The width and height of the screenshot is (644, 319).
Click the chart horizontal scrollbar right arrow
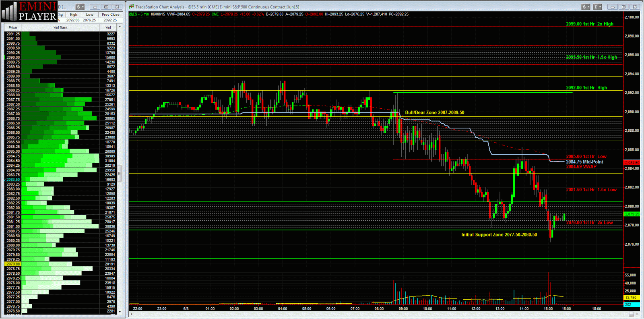tap(638, 314)
